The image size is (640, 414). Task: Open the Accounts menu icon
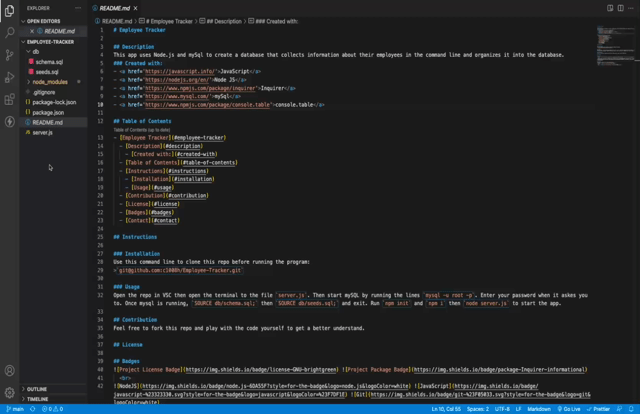[9, 371]
